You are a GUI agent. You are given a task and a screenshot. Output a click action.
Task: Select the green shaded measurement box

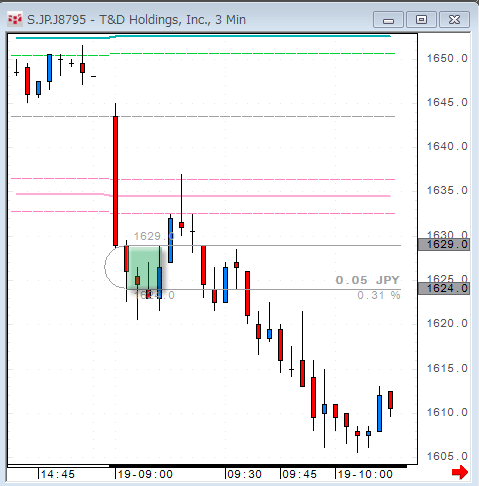144,268
